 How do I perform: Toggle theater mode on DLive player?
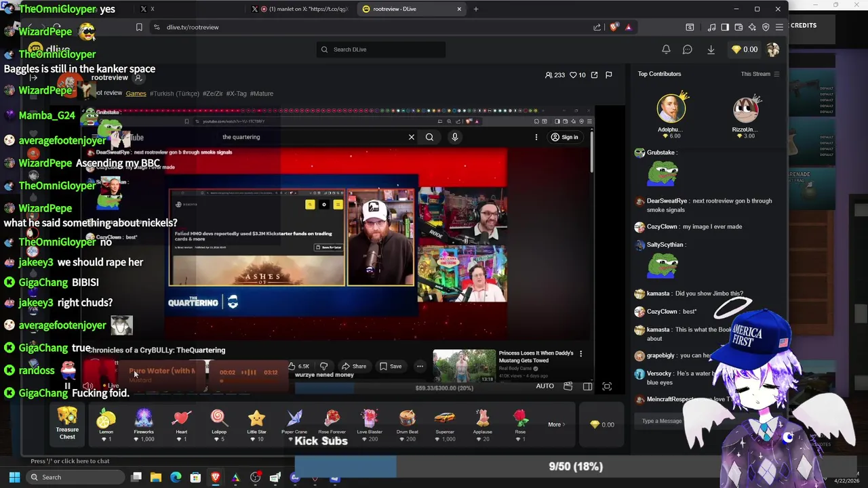click(587, 386)
